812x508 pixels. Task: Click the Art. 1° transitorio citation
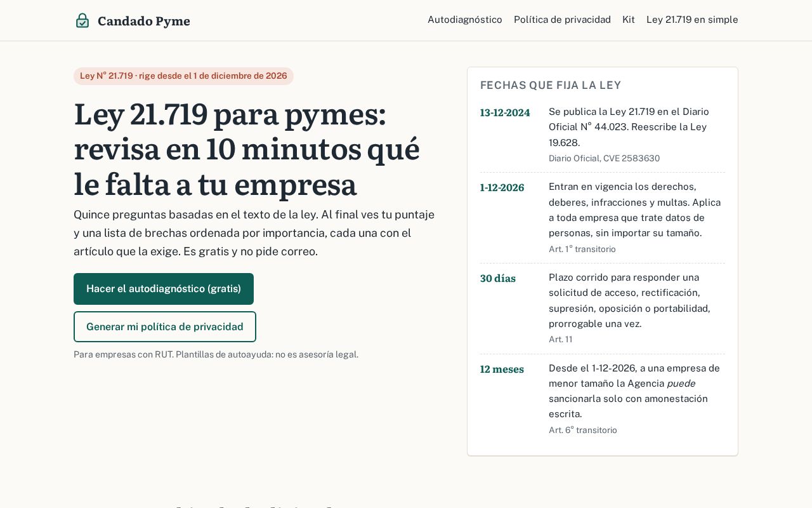pos(582,250)
